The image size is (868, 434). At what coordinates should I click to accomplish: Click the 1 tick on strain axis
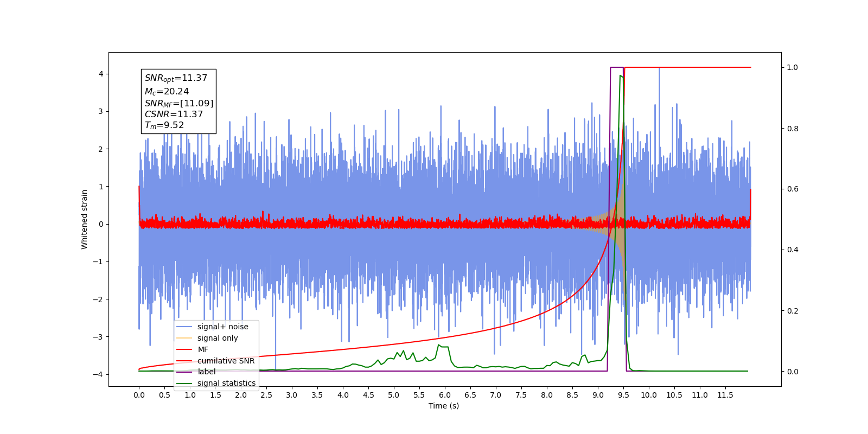[101, 187]
